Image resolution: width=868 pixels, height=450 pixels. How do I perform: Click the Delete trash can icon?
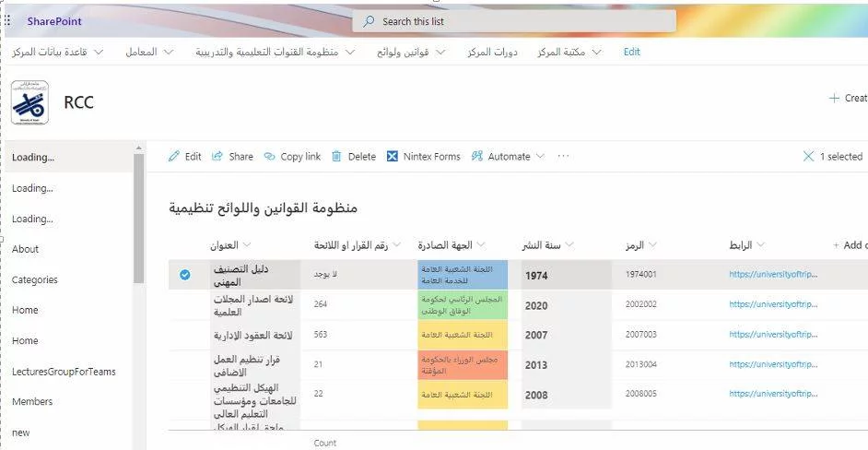[x=337, y=157]
